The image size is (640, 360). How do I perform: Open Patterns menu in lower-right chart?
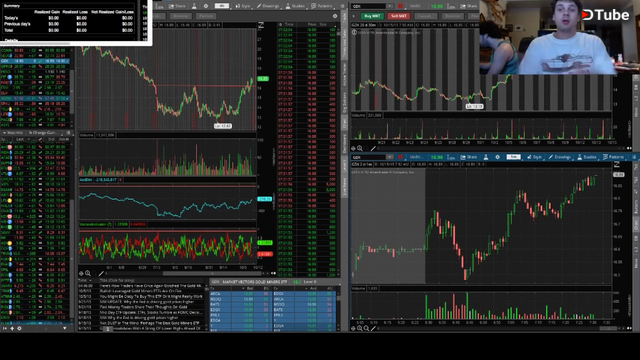click(x=613, y=157)
